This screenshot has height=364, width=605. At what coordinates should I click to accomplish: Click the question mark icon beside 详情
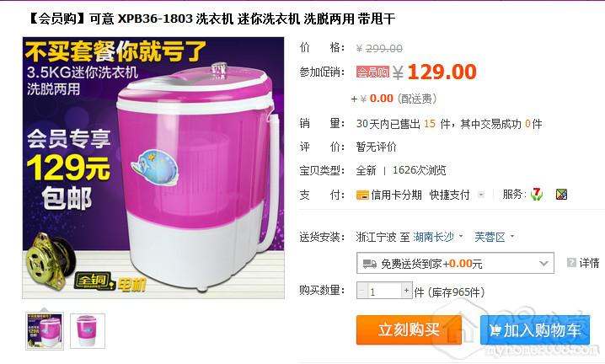[x=571, y=263]
